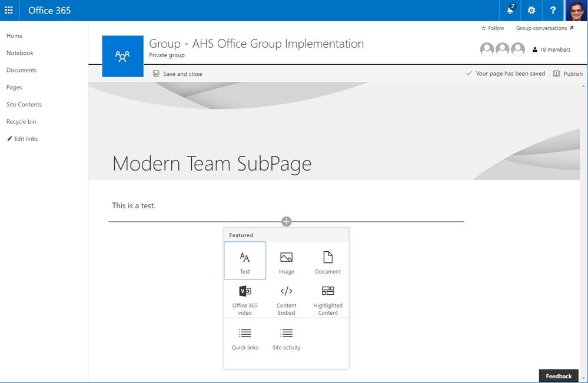Viewport: 588px width, 383px height.
Task: Publish the page
Action: point(568,74)
